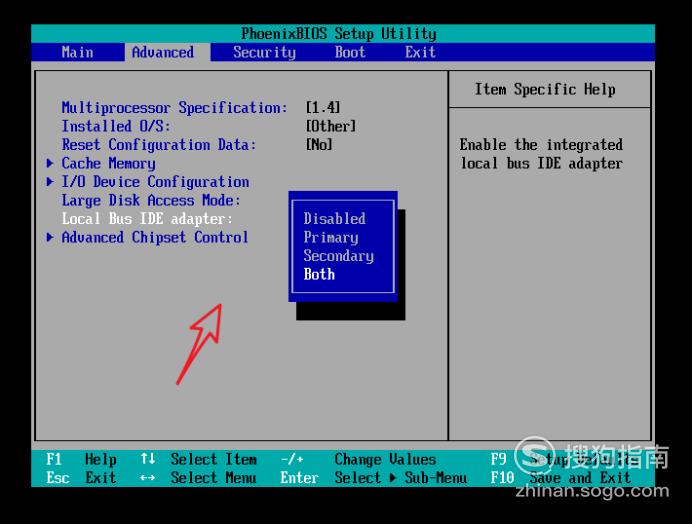Viewport: 692px width, 524px height.
Task: Change the [No] value
Action: [x=319, y=145]
